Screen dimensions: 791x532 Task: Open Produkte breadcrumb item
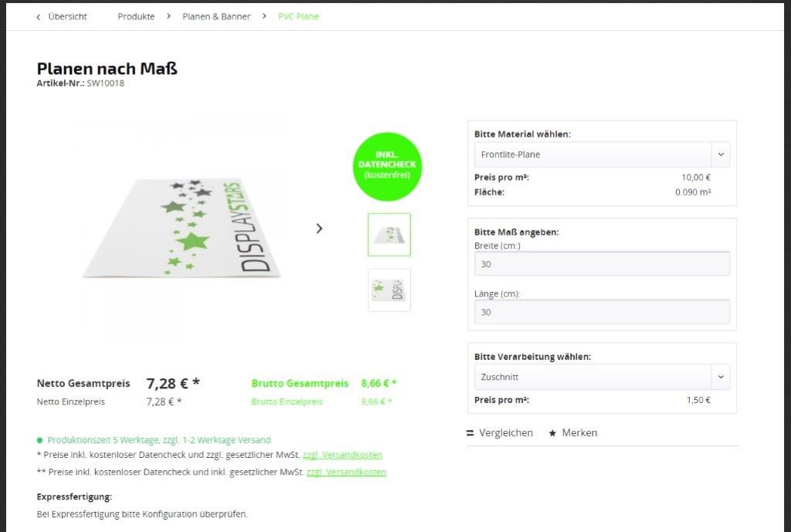tap(136, 17)
